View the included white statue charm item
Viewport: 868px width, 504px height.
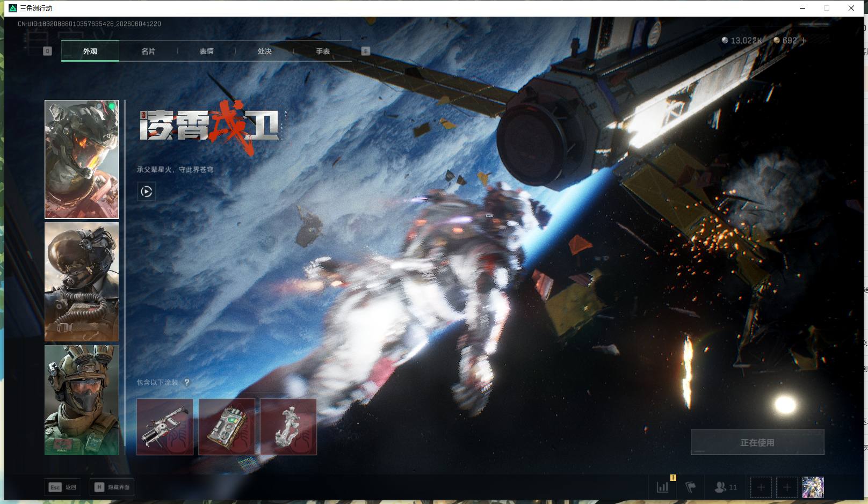click(288, 427)
